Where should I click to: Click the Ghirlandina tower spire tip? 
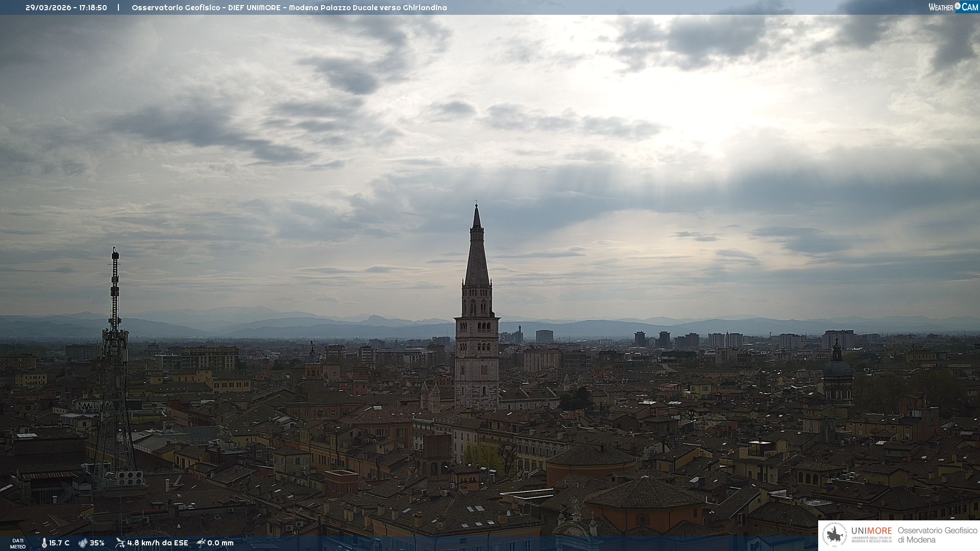click(x=476, y=206)
